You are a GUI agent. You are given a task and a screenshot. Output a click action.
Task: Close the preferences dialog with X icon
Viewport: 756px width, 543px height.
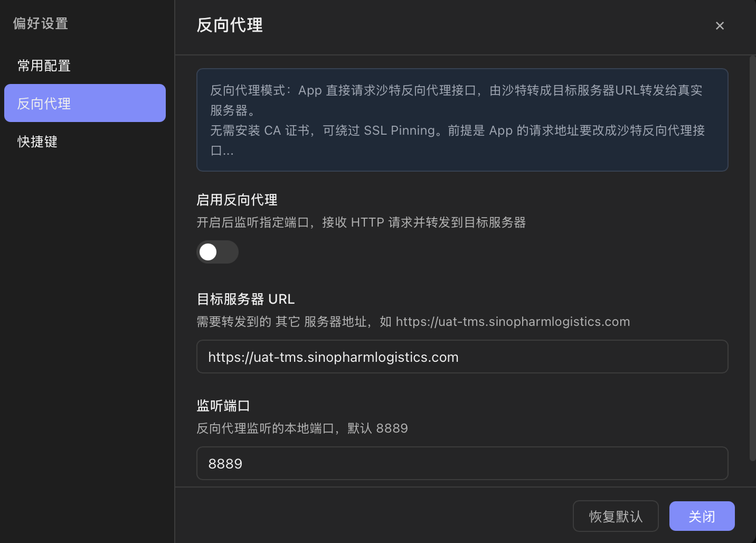(x=720, y=26)
